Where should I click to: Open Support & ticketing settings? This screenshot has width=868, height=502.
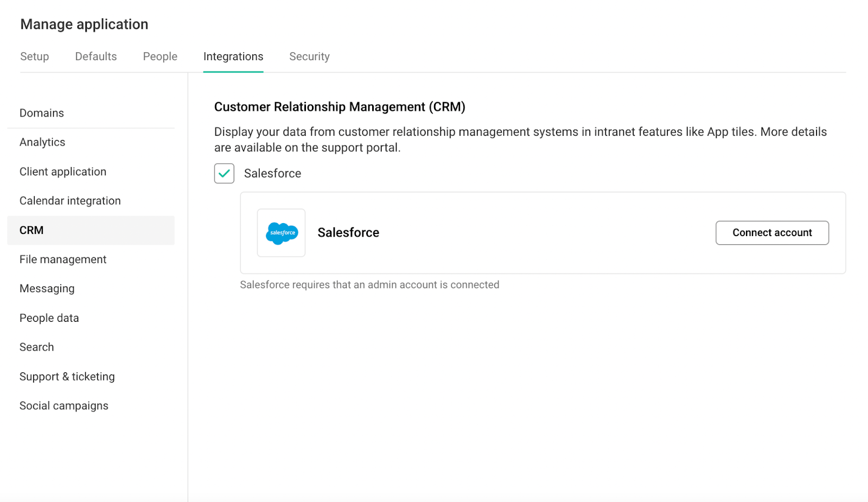click(x=67, y=376)
